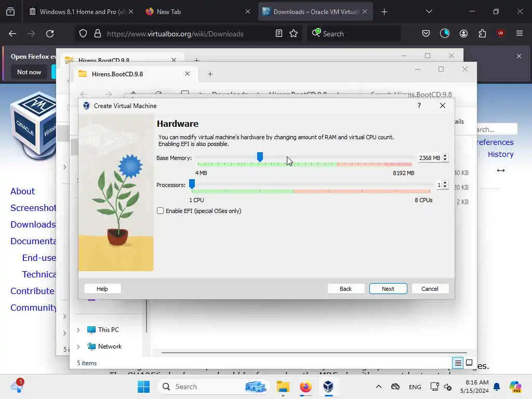Click the Explorer horizontal scrollbar
The height and width of the screenshot is (399, 532).
click(x=314, y=353)
